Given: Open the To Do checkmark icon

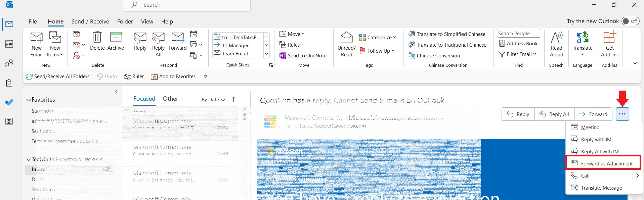Looking at the screenshot, I should pyautogui.click(x=9, y=102).
